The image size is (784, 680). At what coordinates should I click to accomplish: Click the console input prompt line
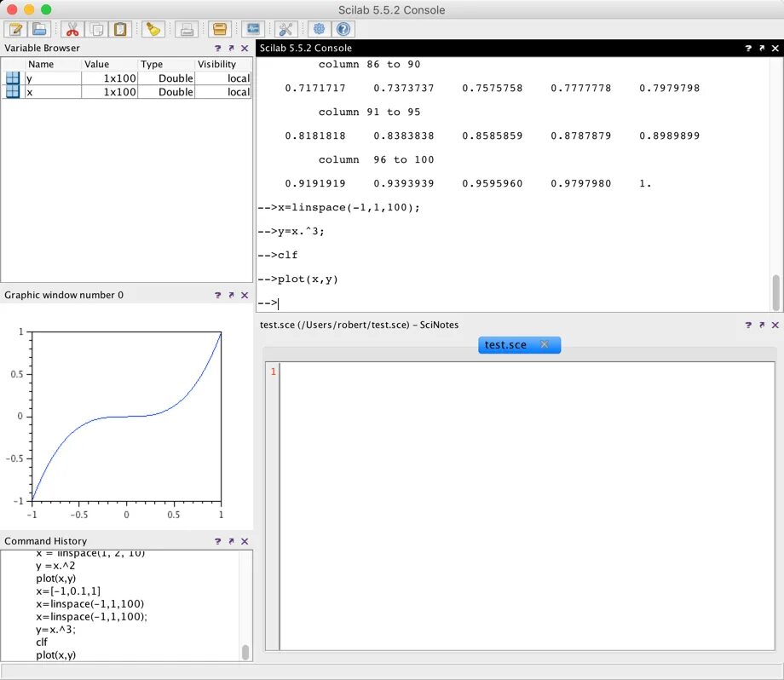coord(514,303)
